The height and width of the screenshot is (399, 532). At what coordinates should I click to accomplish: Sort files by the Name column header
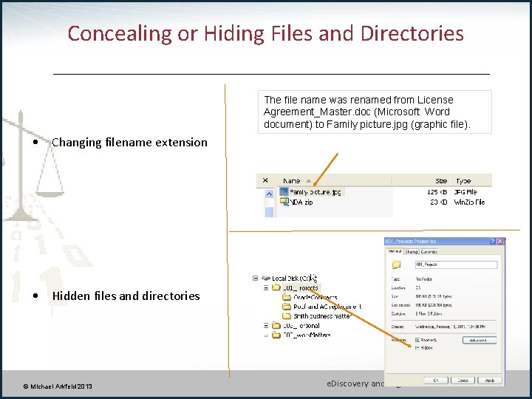tap(291, 181)
